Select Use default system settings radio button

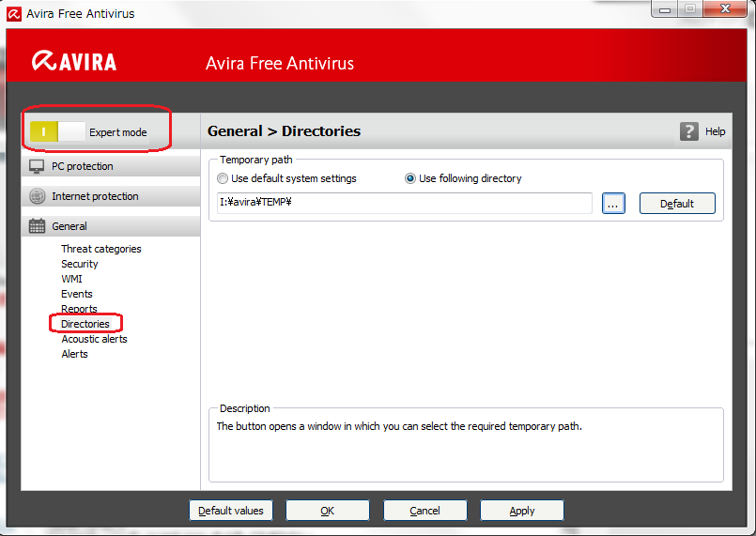pos(223,179)
